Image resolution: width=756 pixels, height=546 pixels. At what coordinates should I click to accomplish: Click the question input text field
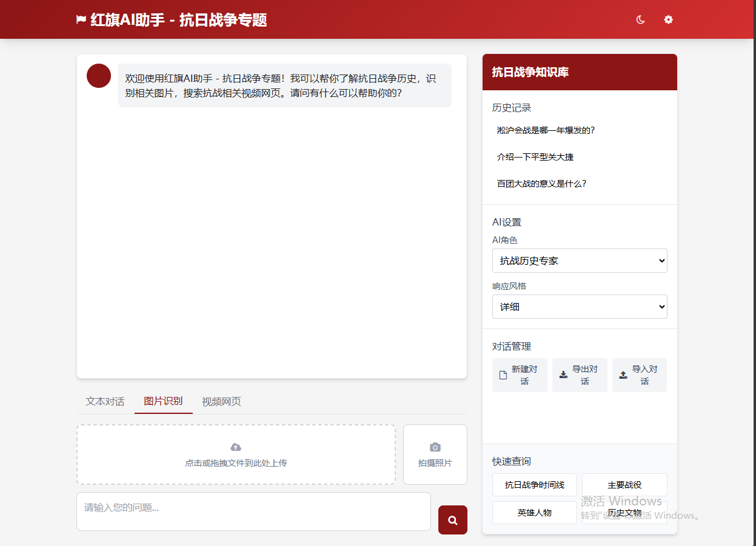[x=253, y=511]
